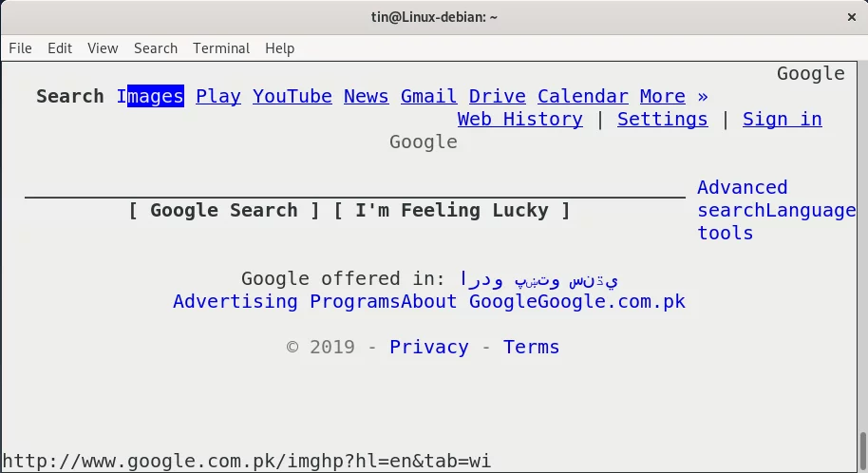The image size is (868, 473).
Task: Focus the Google search text field line
Action: coord(355,188)
